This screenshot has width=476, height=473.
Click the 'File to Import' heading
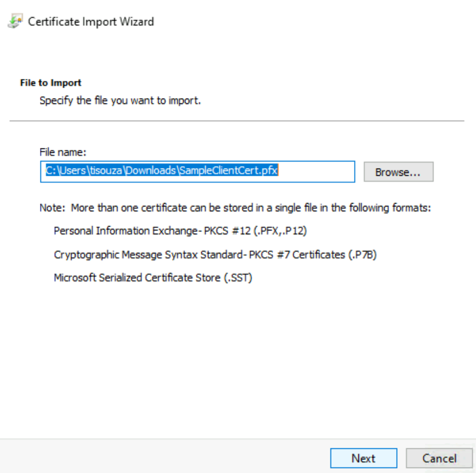51,83
